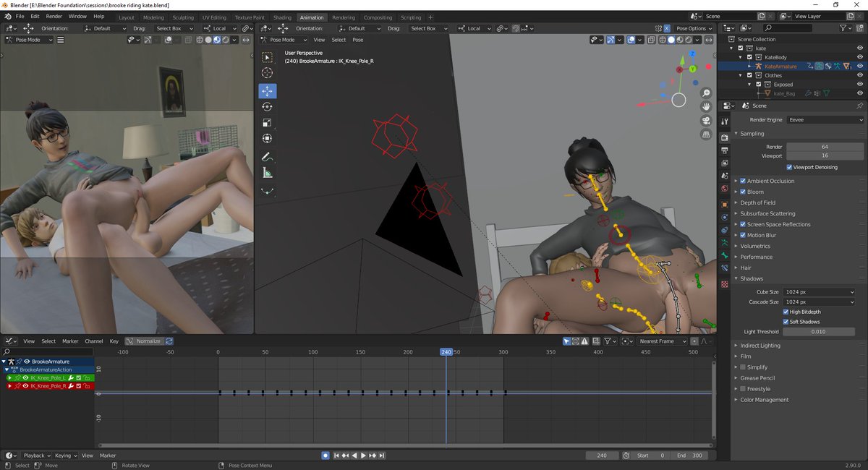Click the Render samples field showing 64
Screen dimensions: 868x470
pos(825,147)
